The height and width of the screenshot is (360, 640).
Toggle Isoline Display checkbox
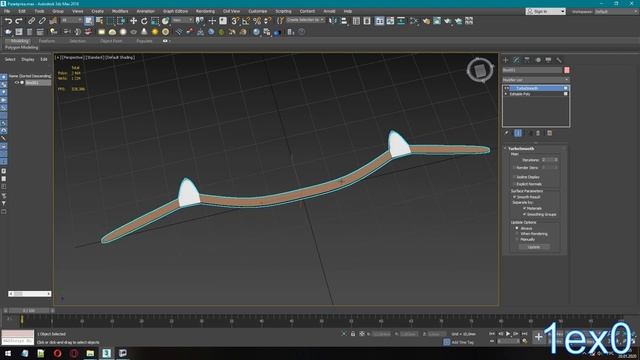coord(515,177)
